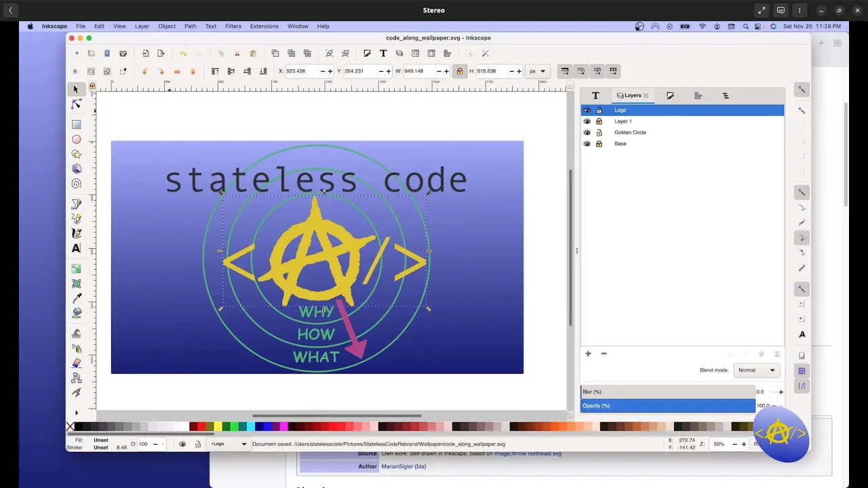Select the Selector arrow tool
The image size is (868, 488).
[x=76, y=89]
